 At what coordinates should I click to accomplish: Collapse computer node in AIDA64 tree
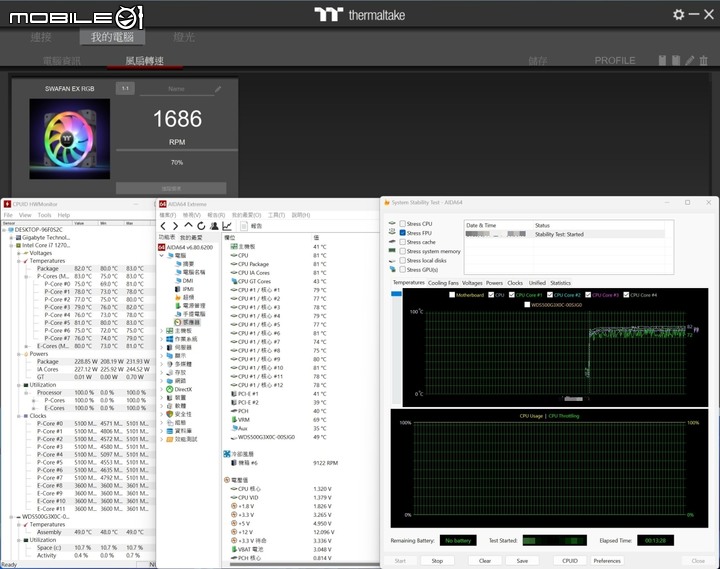tap(162, 255)
